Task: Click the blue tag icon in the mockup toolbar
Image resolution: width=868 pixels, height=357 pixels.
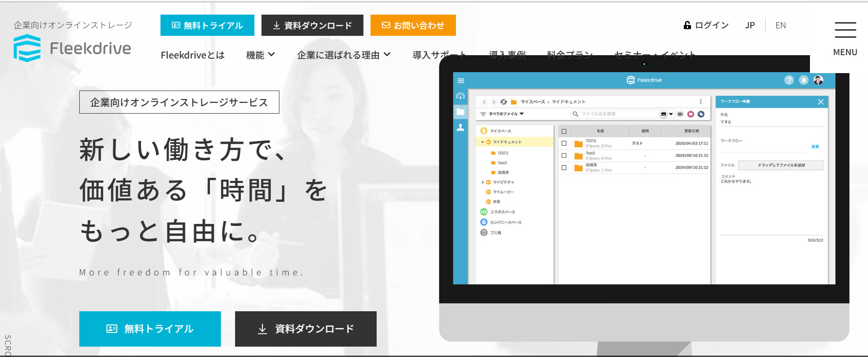Action: tap(701, 114)
